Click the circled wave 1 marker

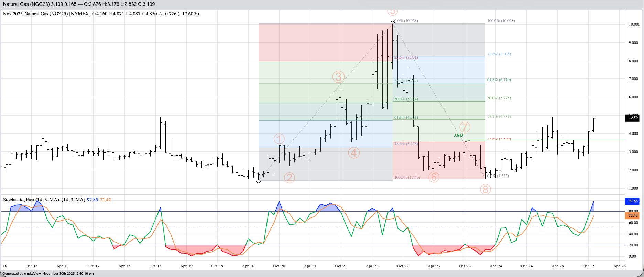click(279, 139)
